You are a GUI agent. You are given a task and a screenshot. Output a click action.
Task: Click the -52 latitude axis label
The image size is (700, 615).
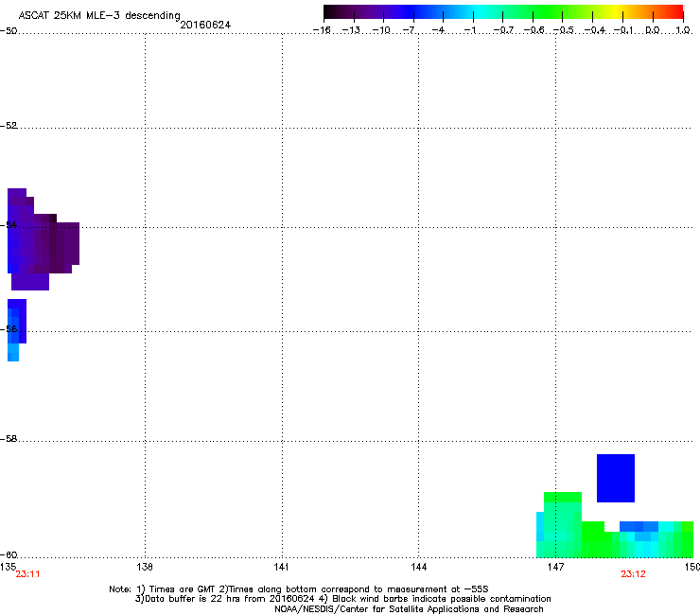9,126
